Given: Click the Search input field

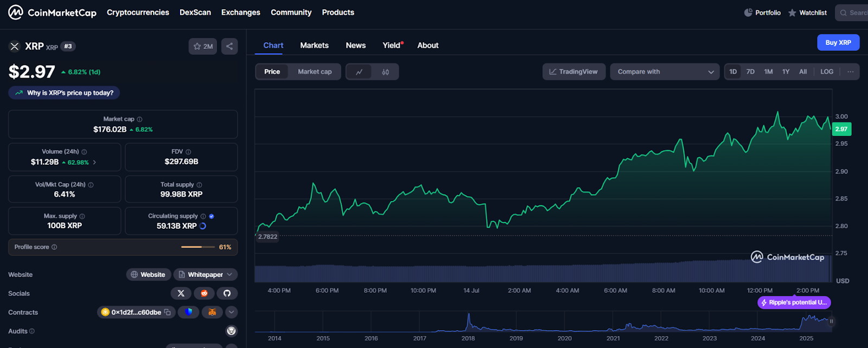Looking at the screenshot, I should click(852, 12).
